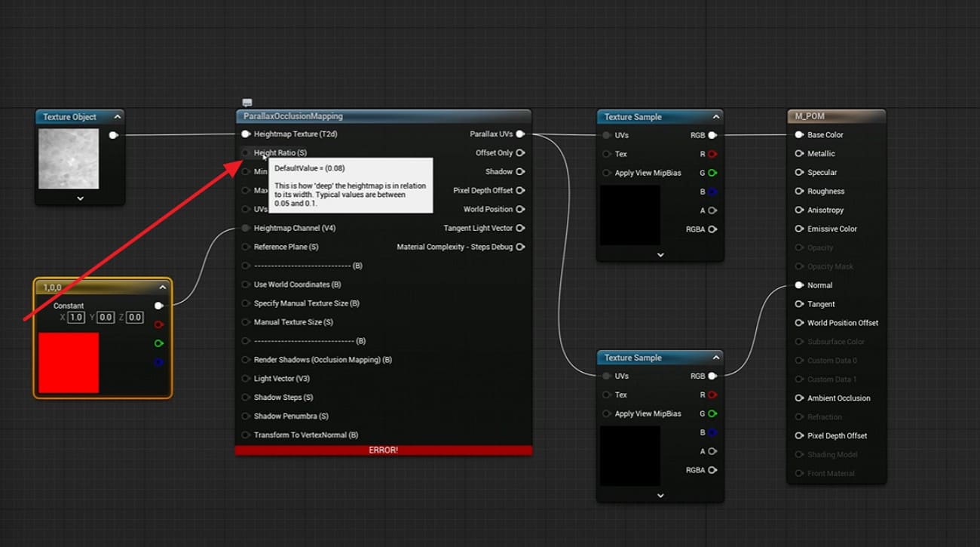Click the Heightmap Texture (T2d) input pin
The width and height of the screenshot is (980, 547).
[246, 134]
